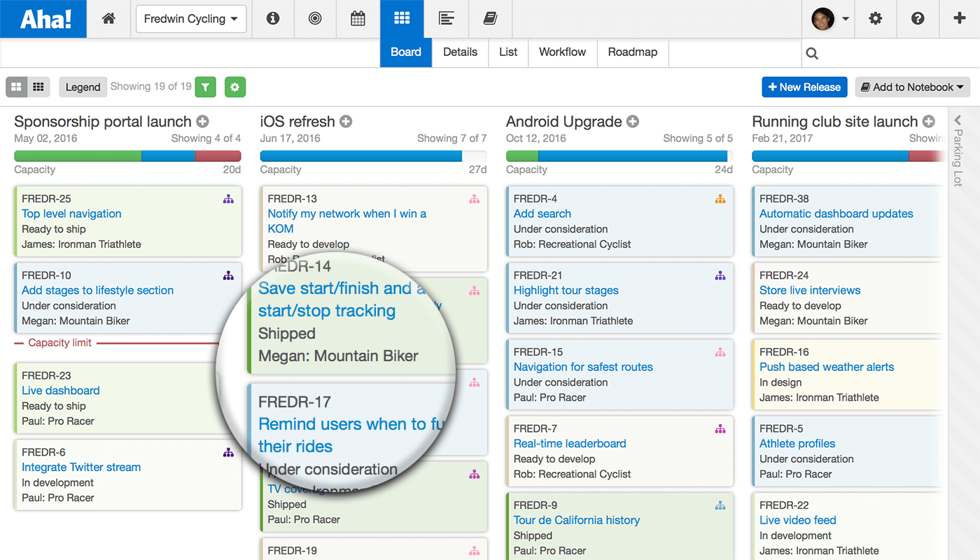This screenshot has width=980, height=560.
Task: Open the Live video feed feature
Action: click(798, 520)
